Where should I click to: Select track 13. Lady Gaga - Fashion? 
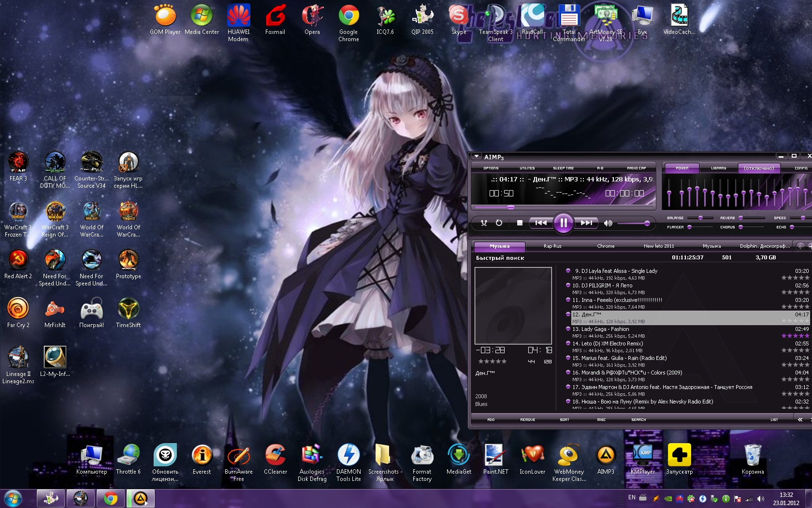coord(688,332)
